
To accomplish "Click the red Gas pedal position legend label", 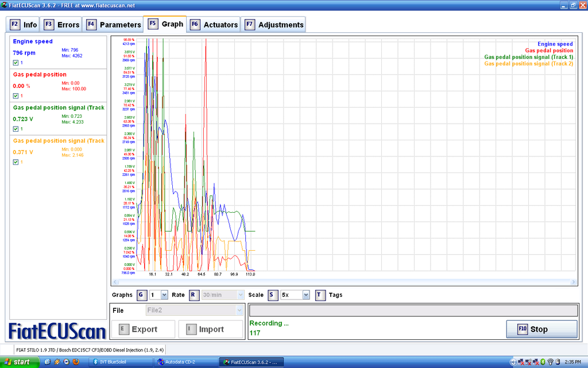I will [549, 51].
